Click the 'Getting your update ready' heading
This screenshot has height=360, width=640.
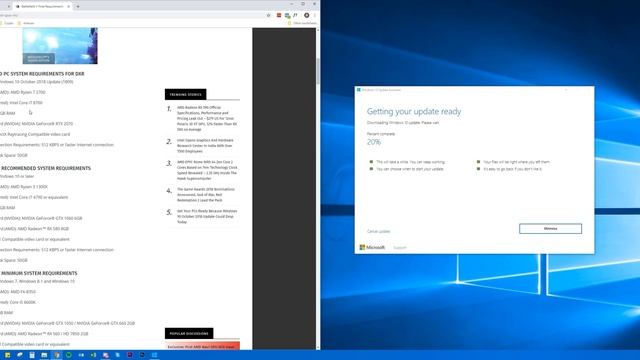click(x=414, y=111)
